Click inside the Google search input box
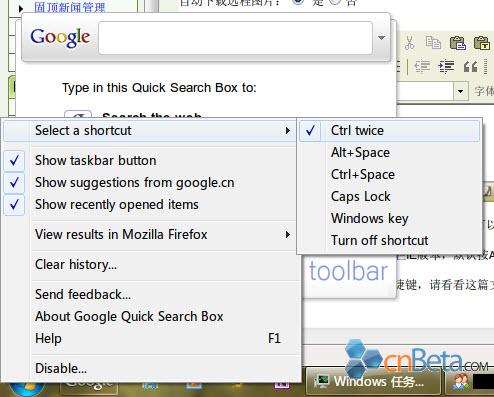This screenshot has height=397, width=494. [235, 38]
